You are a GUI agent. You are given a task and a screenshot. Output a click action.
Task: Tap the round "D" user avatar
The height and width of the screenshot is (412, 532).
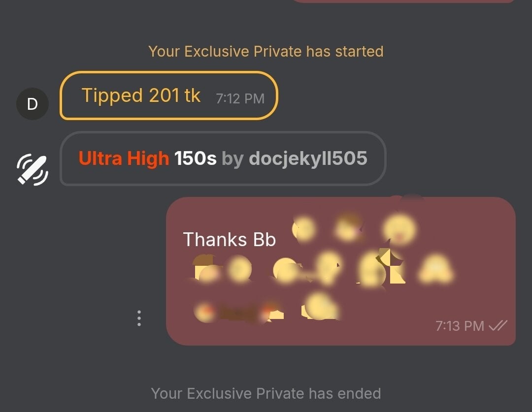point(33,104)
